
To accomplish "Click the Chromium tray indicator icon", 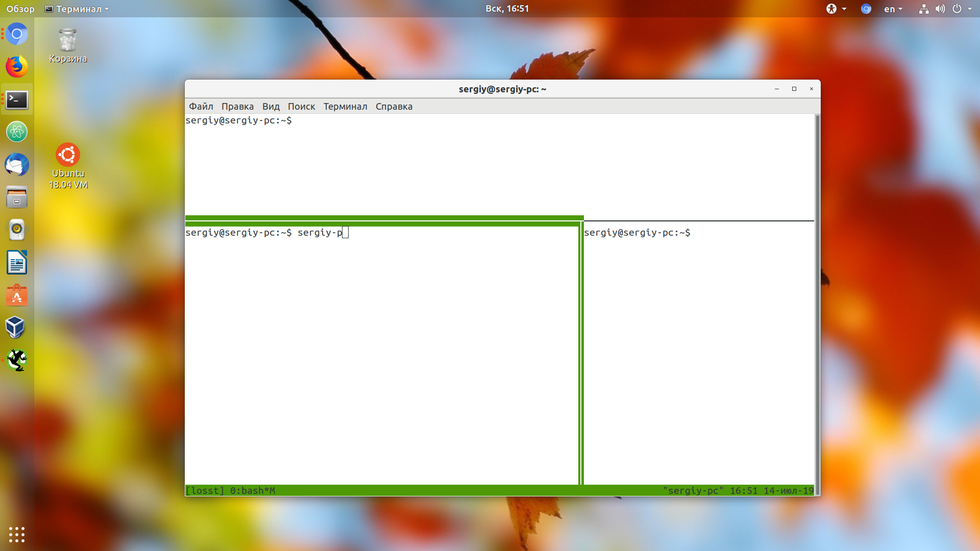I will (866, 9).
